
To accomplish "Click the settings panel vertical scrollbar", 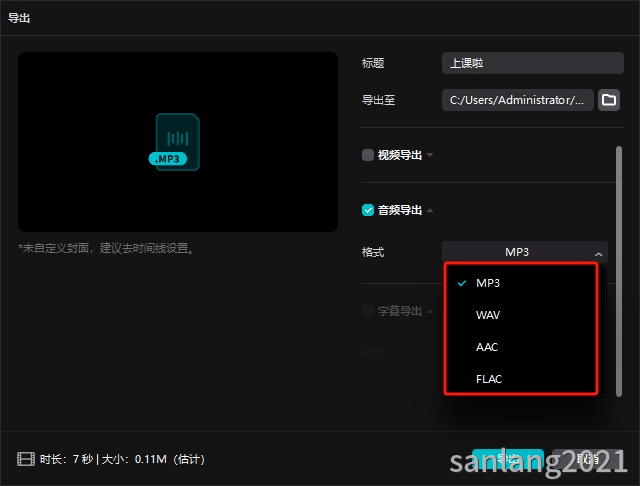I will pyautogui.click(x=619, y=271).
